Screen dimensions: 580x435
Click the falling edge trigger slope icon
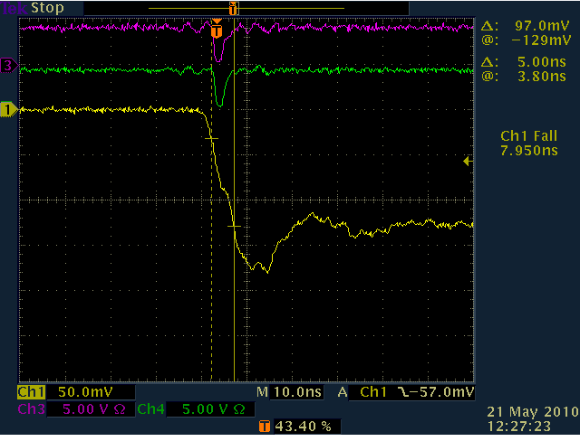pyautogui.click(x=405, y=392)
